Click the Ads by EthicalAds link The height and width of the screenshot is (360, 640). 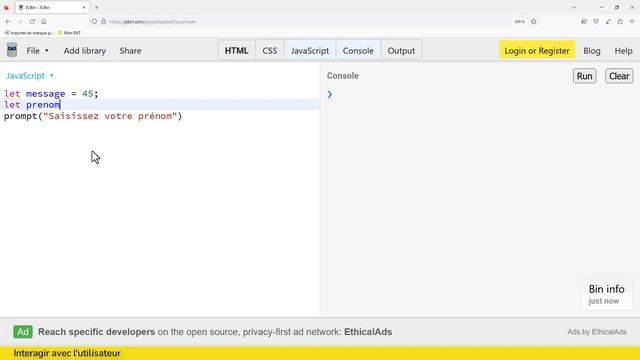[x=597, y=332]
